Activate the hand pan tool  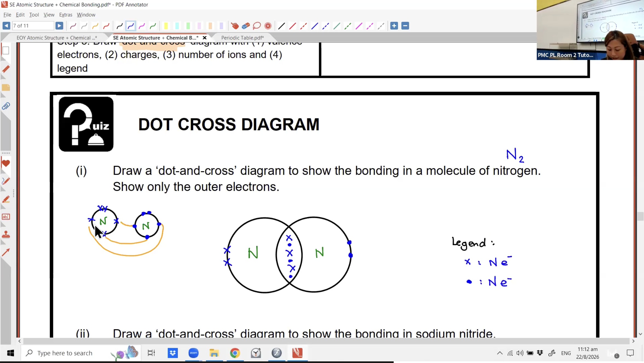235,26
